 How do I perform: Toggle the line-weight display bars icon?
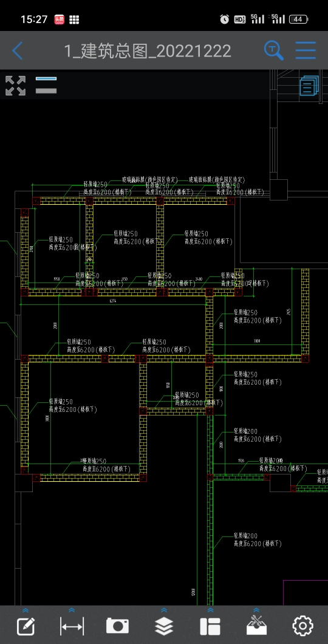pos(46,85)
